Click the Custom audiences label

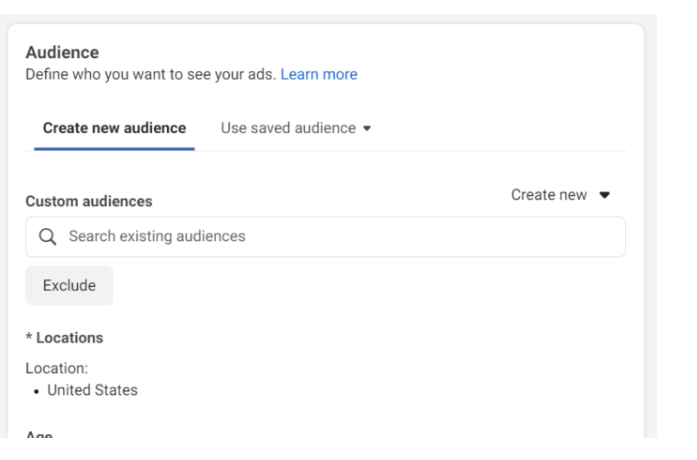(89, 201)
